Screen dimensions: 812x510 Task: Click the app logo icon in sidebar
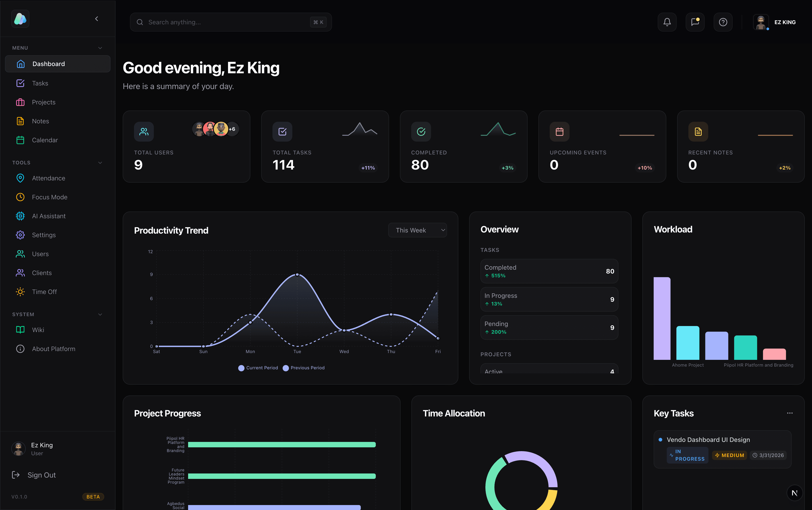pyautogui.click(x=20, y=19)
